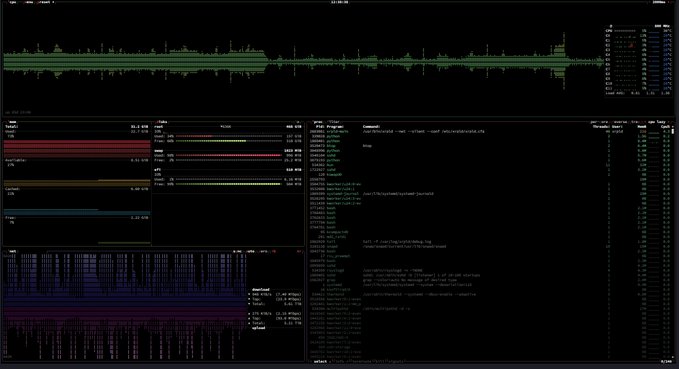
Task: Select the xrpld-main process row
Action: (489, 131)
